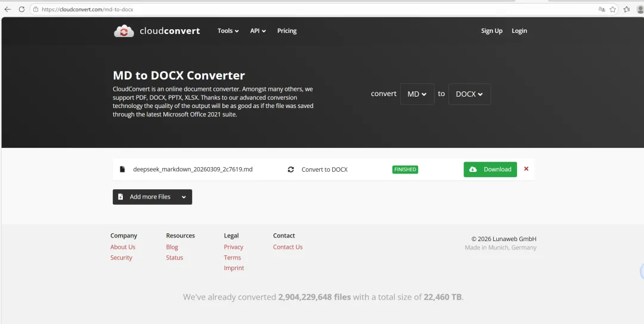Open the Terms link
The width and height of the screenshot is (644, 324).
(x=233, y=258)
